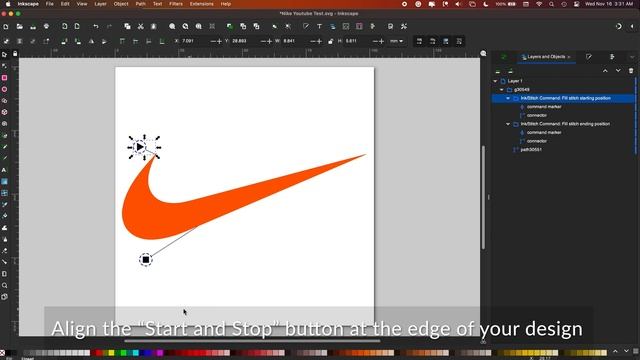Pick yellow swatch from the palette

click(x=111, y=353)
